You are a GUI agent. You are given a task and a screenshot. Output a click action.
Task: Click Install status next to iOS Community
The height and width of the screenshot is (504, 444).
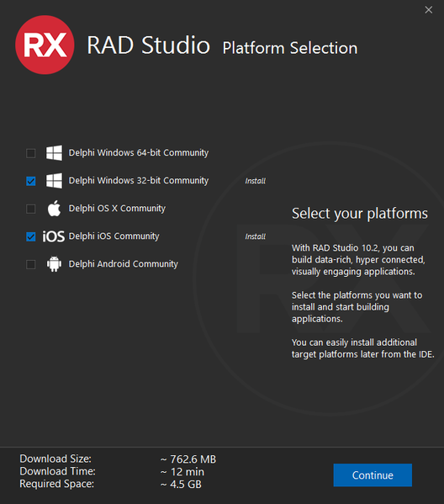click(256, 236)
